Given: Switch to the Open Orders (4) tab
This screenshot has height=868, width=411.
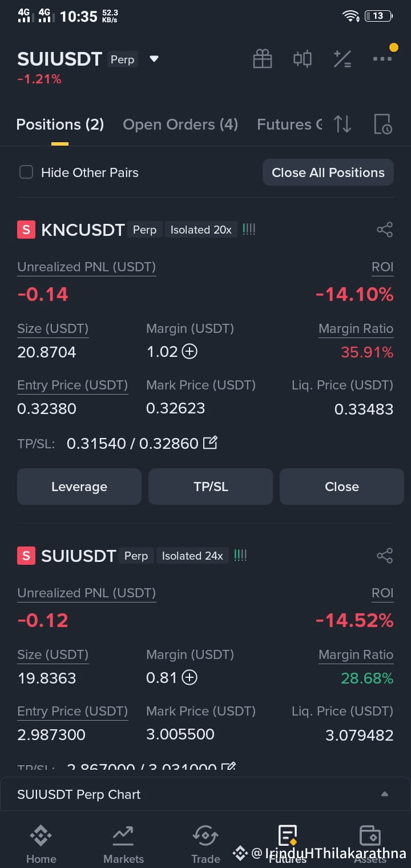Looking at the screenshot, I should pos(180,124).
